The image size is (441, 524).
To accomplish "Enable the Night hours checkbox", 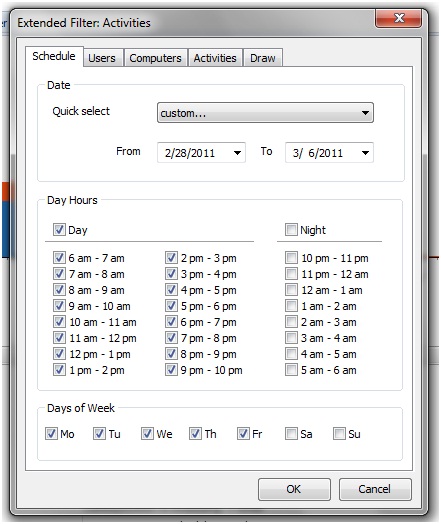I will click(291, 230).
